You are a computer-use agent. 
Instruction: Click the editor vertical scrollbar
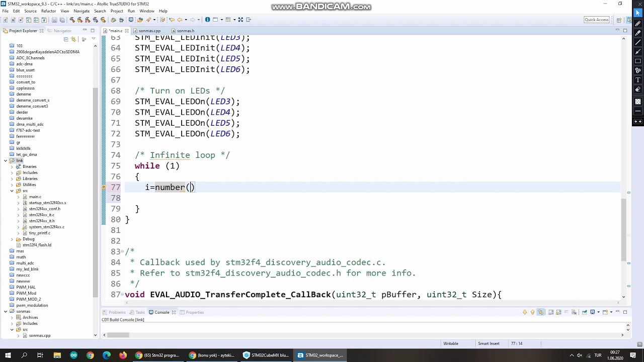tap(624, 229)
